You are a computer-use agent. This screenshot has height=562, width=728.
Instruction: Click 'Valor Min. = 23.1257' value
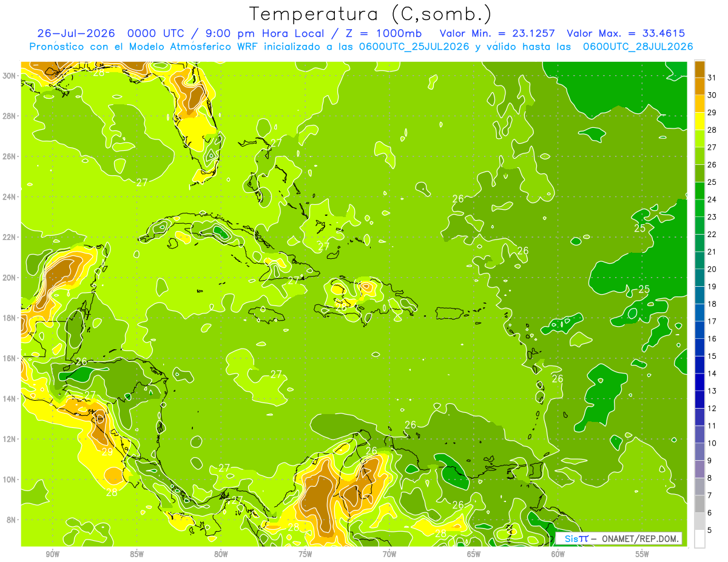pos(497,33)
